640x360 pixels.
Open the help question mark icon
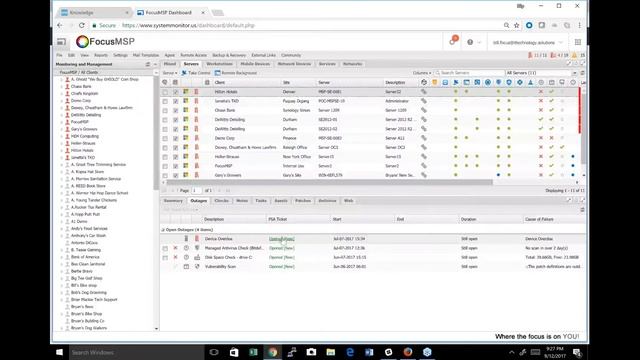pos(470,42)
